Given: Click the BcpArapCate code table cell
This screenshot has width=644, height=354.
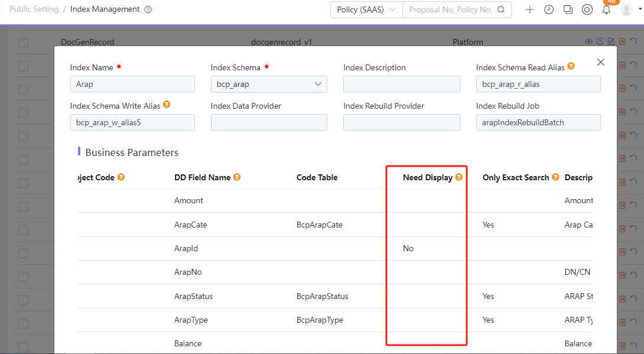Looking at the screenshot, I should [320, 225].
